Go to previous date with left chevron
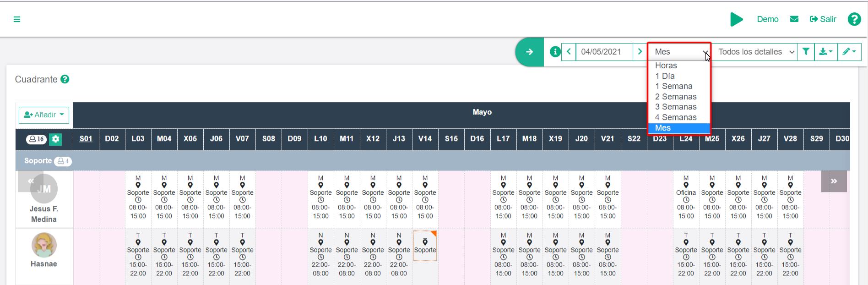Screen dimensions: 868x285 click(569, 52)
